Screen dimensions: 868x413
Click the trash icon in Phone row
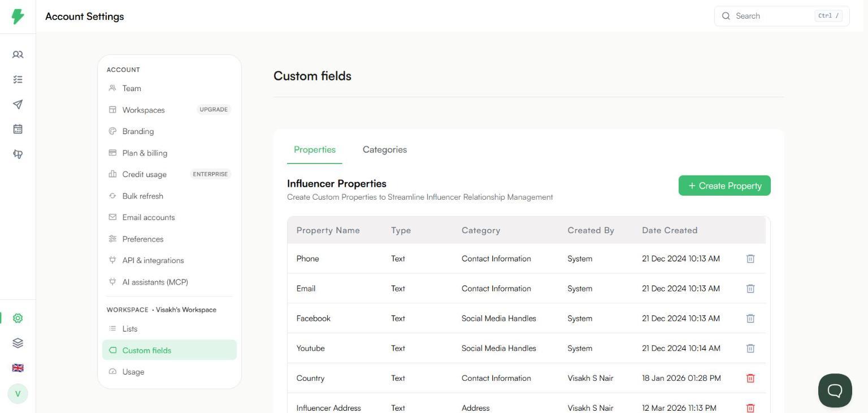click(750, 259)
